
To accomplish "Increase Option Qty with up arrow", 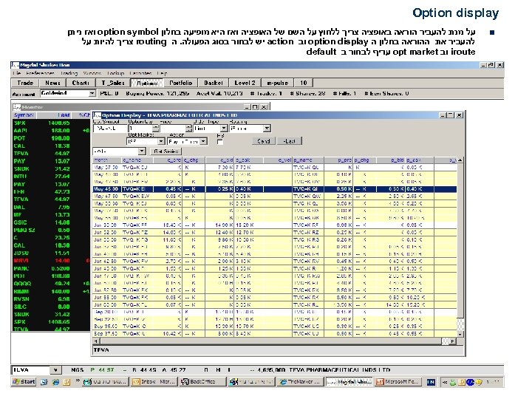I will 155,126.
